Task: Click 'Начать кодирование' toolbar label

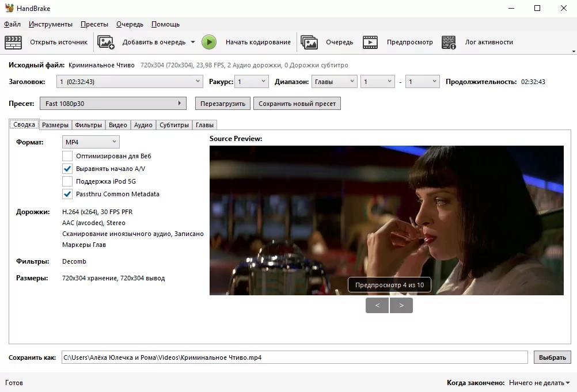Action: [258, 42]
